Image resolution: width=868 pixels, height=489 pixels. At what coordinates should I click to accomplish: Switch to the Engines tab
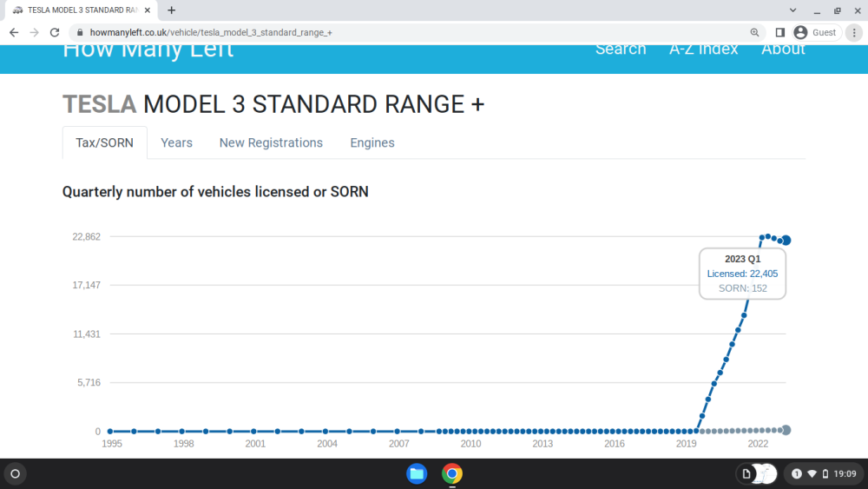[372, 143]
